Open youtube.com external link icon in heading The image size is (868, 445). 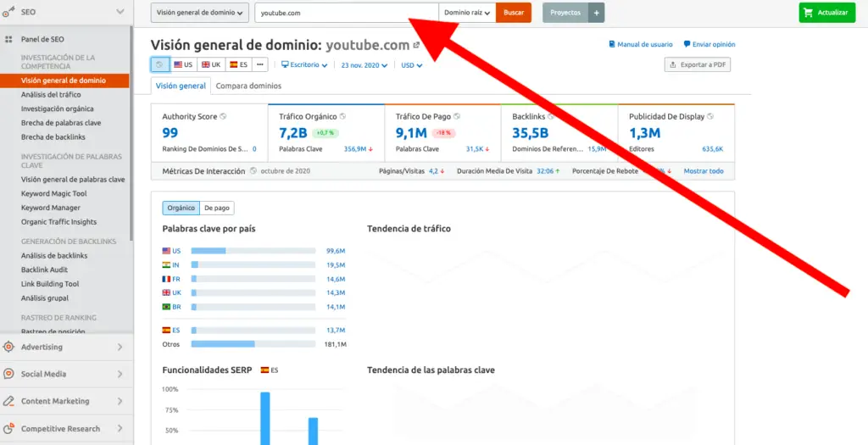(416, 46)
